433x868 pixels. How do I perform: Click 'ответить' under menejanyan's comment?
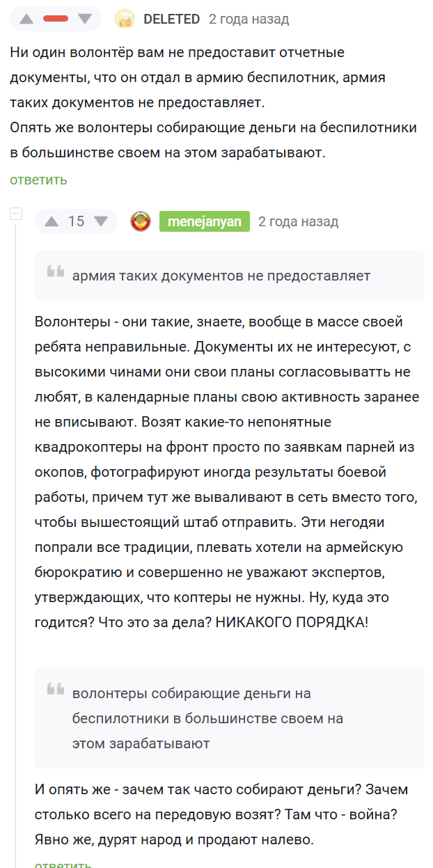pos(63,864)
